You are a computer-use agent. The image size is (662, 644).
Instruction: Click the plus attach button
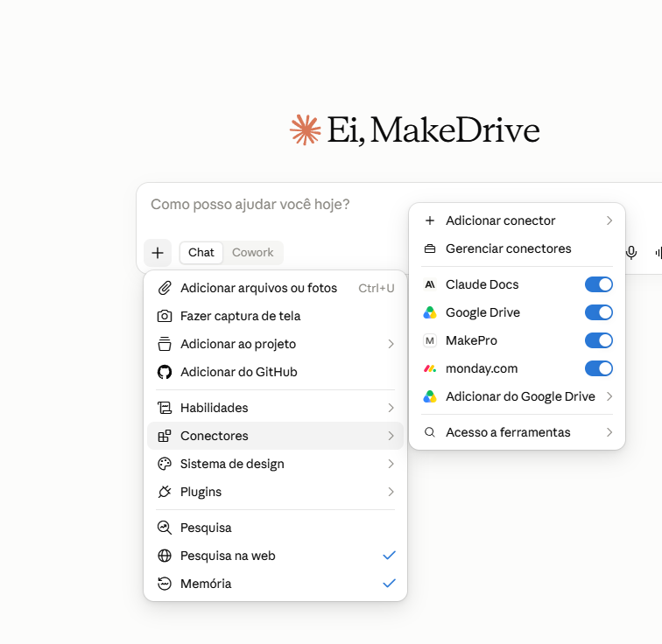coord(158,253)
